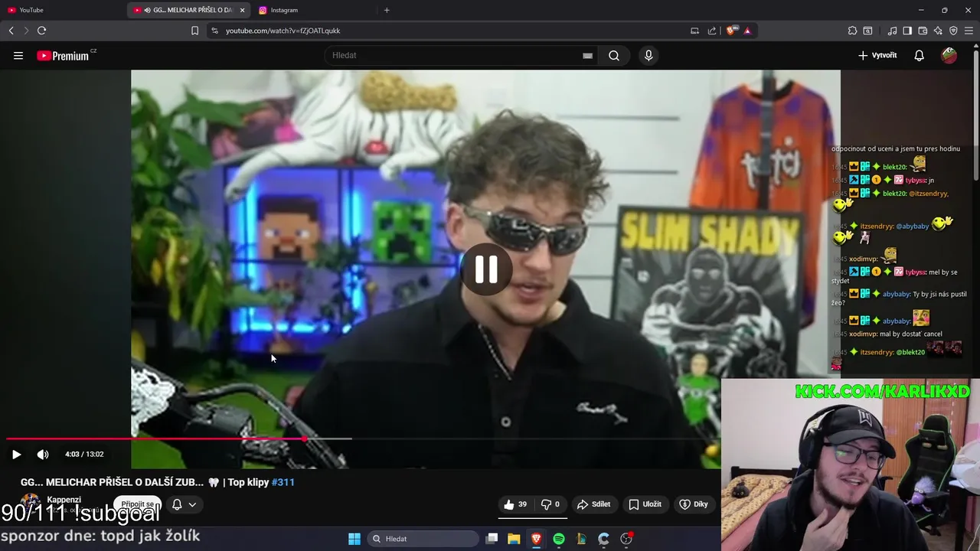Reload the current page
This screenshot has width=980, height=551.
41,31
